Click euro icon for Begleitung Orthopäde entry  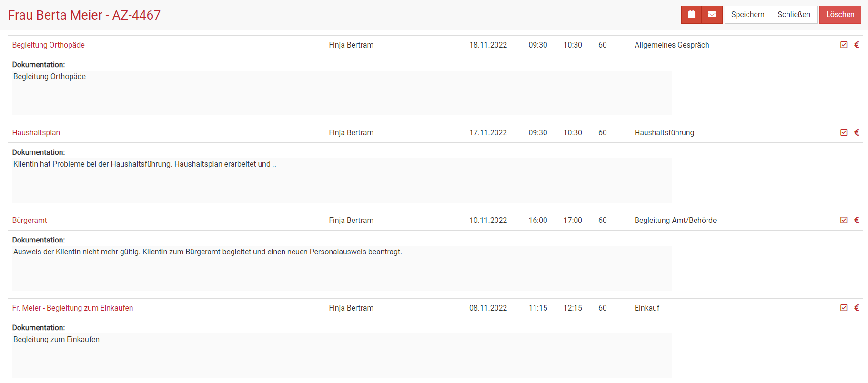click(857, 45)
